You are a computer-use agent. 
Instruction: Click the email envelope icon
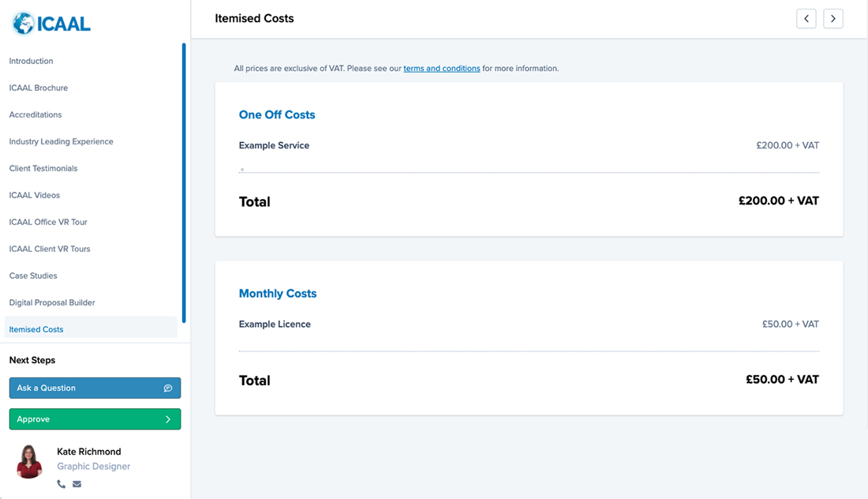pos(77,484)
